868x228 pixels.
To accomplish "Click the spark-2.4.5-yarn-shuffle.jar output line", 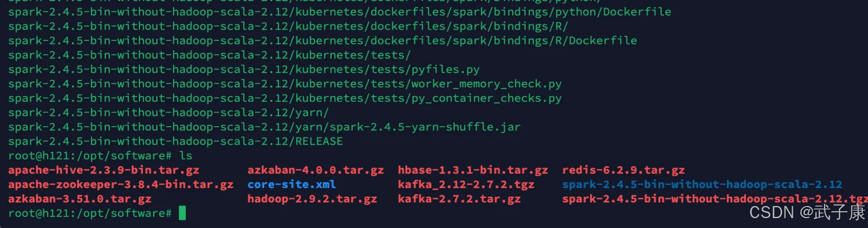I will (264, 127).
